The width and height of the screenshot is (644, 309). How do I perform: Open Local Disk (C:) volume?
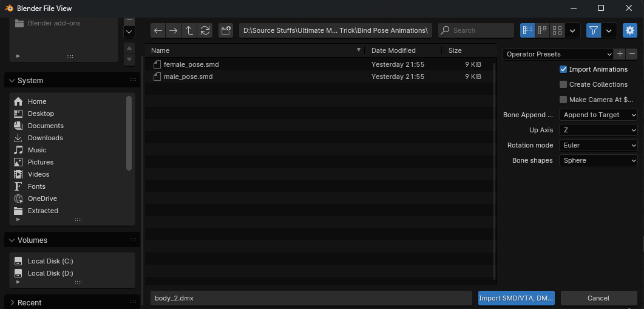click(x=72, y=261)
